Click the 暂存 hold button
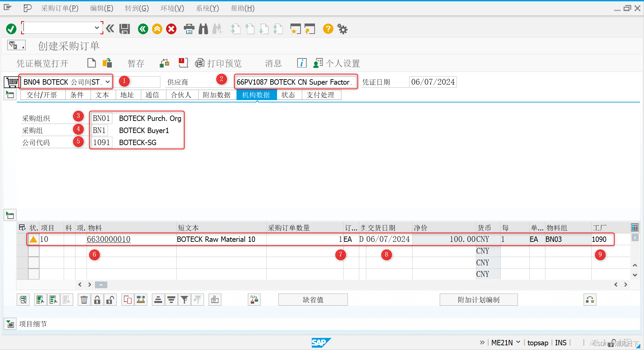The height and width of the screenshot is (350, 644). click(x=136, y=63)
